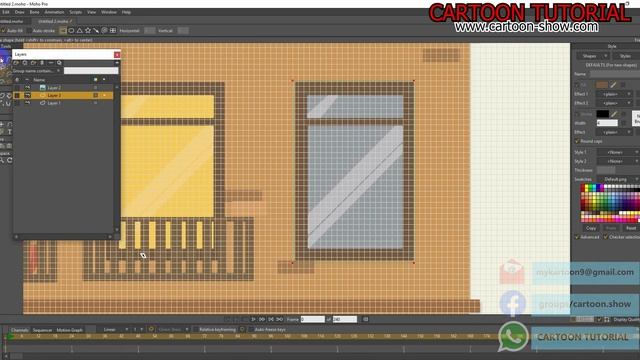The width and height of the screenshot is (640, 360).
Task: Close the Layers panel window
Action: (x=117, y=55)
